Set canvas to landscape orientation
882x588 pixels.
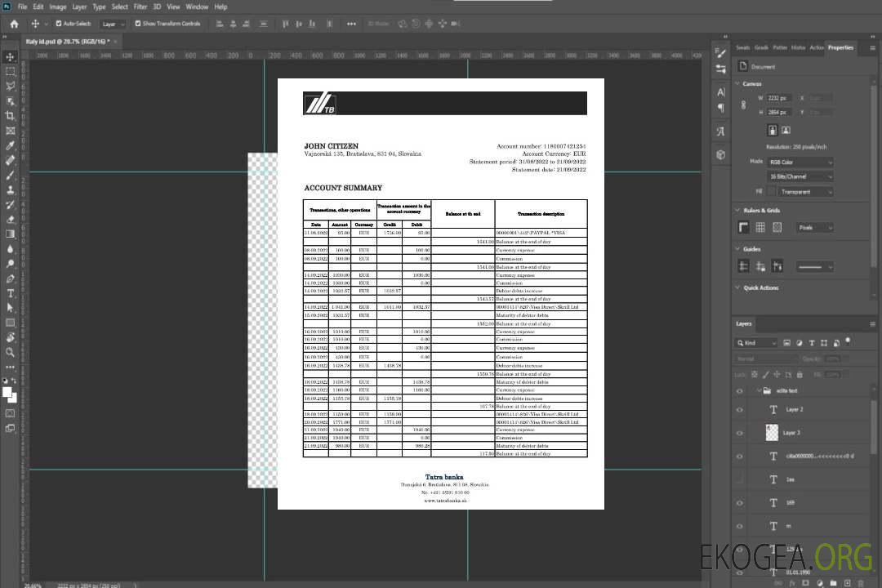[786, 131]
